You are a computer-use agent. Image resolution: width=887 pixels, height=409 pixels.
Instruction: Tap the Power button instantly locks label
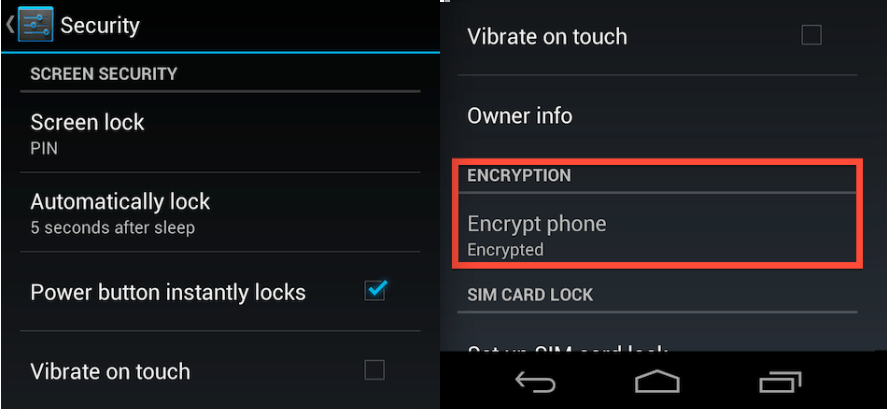pyautogui.click(x=168, y=292)
